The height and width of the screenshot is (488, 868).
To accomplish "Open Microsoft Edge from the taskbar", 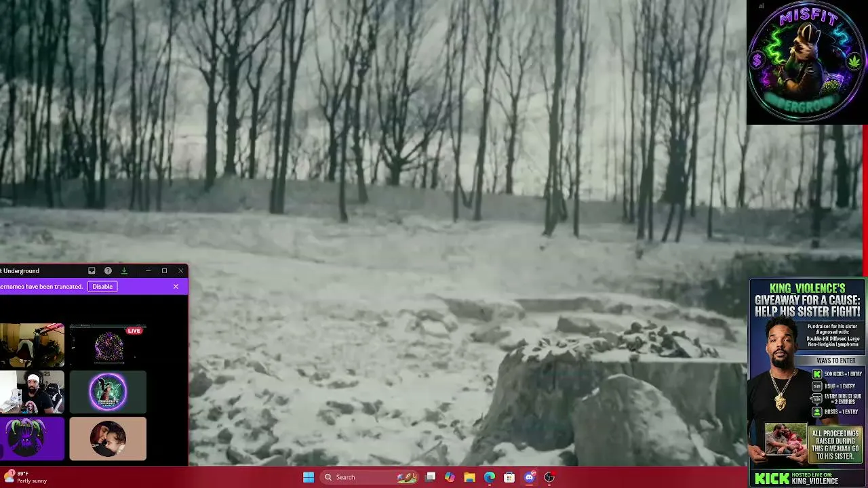I will [x=490, y=477].
